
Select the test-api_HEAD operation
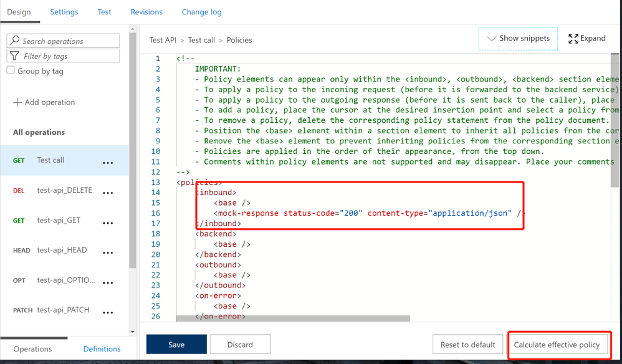coord(64,250)
